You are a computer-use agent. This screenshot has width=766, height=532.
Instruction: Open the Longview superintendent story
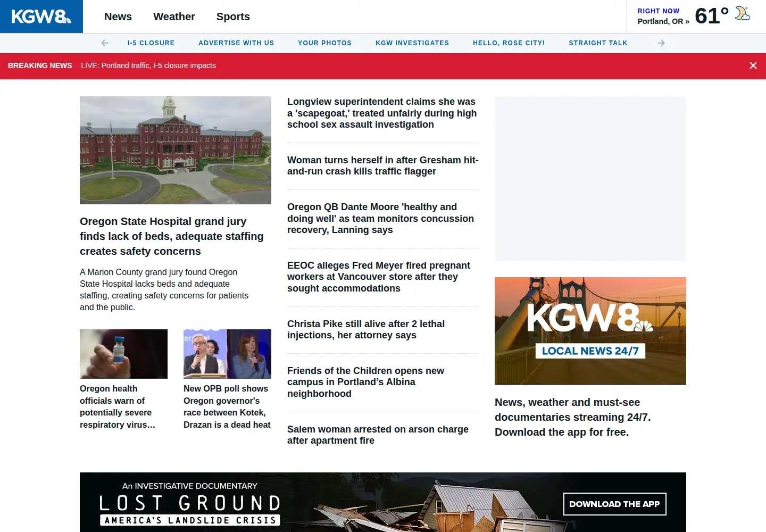pos(382,113)
